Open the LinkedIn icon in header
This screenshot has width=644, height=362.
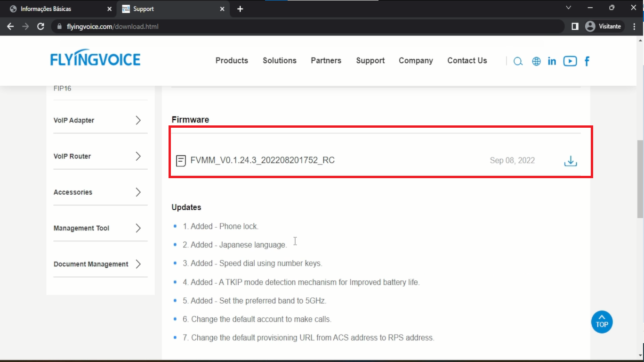pyautogui.click(x=552, y=61)
